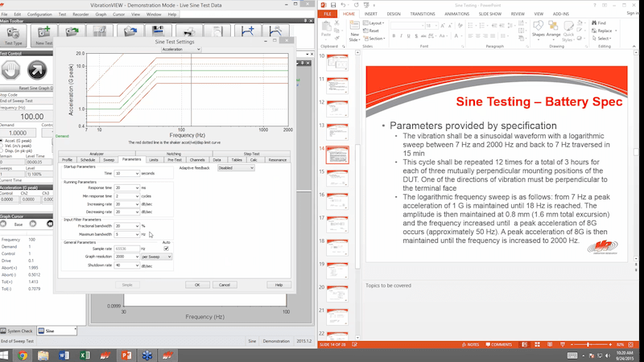The height and width of the screenshot is (362, 644).
Task: Click the Sample rate input field
Action: pyautogui.click(x=127, y=249)
